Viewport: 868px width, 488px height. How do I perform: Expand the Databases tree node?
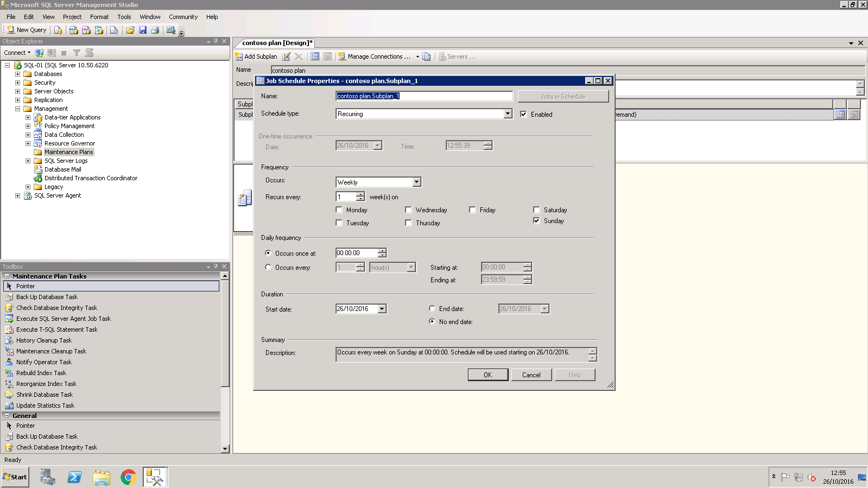point(17,74)
